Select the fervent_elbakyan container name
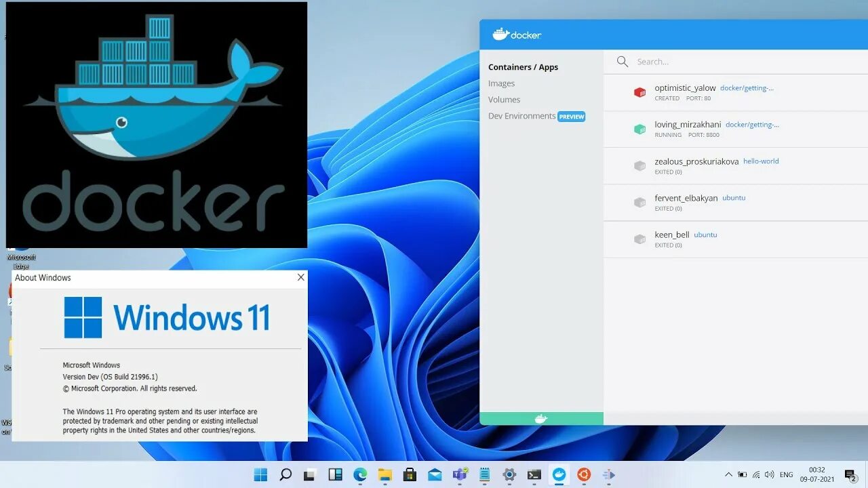Viewport: 868px width, 488px height. [x=686, y=198]
